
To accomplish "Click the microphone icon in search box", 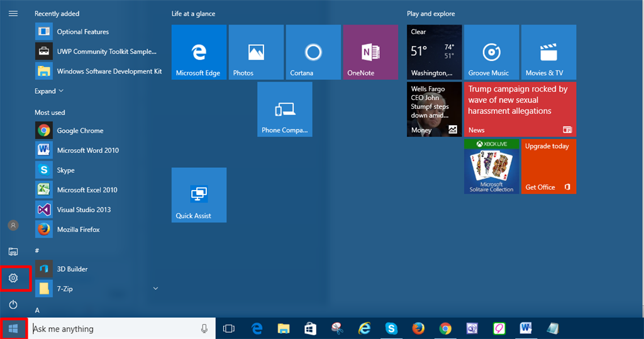I will 204,328.
